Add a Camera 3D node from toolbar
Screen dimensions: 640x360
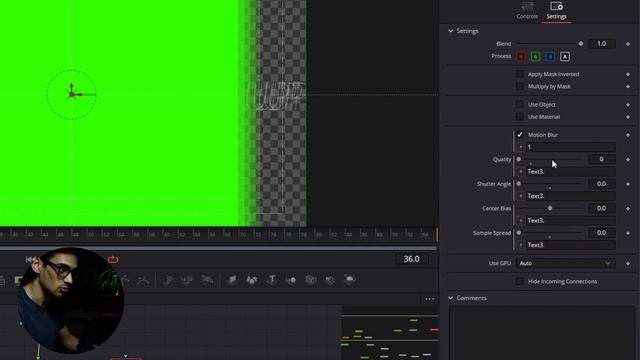click(311, 280)
